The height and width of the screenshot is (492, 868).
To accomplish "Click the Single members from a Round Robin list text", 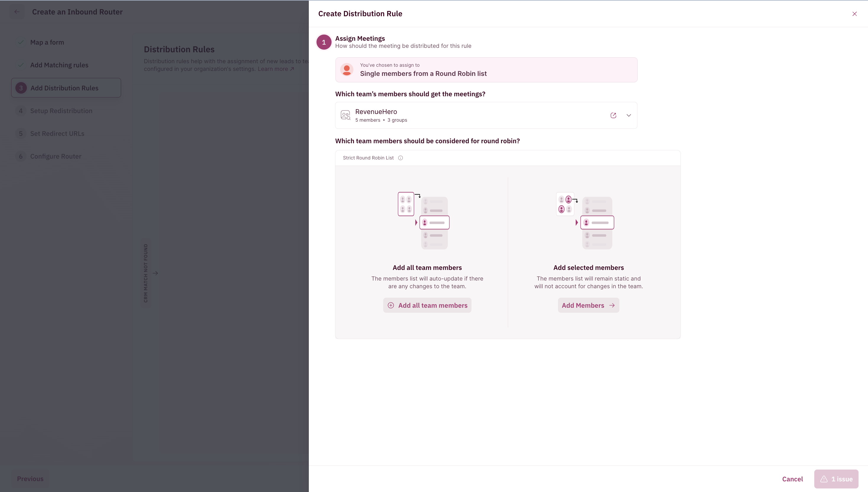I will pyautogui.click(x=423, y=74).
